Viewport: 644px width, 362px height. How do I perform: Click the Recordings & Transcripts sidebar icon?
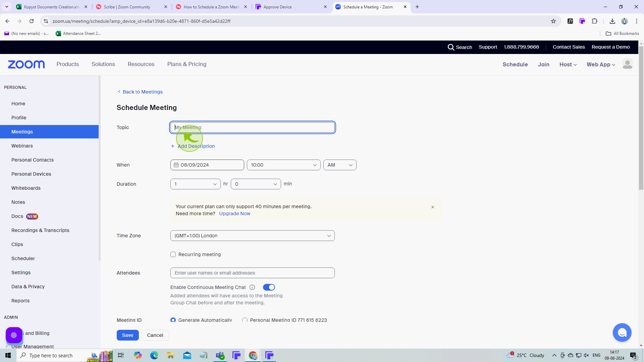tap(40, 230)
